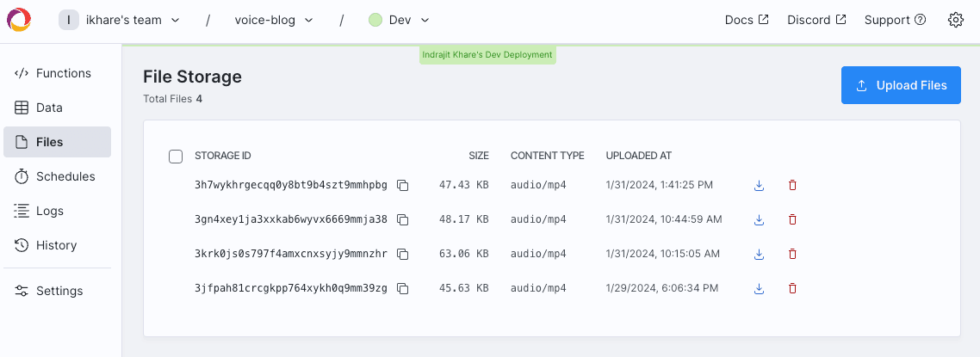Open the Docs external link
980x357 pixels.
point(746,20)
